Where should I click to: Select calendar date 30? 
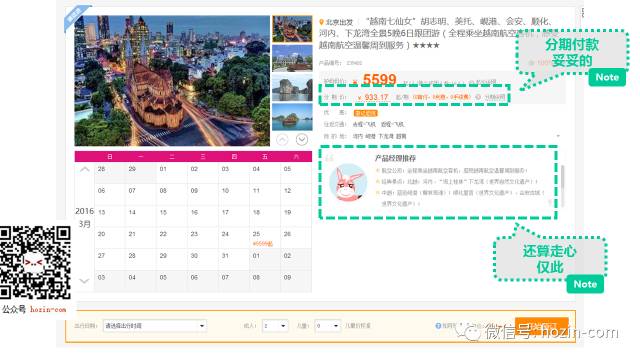coord(203,260)
